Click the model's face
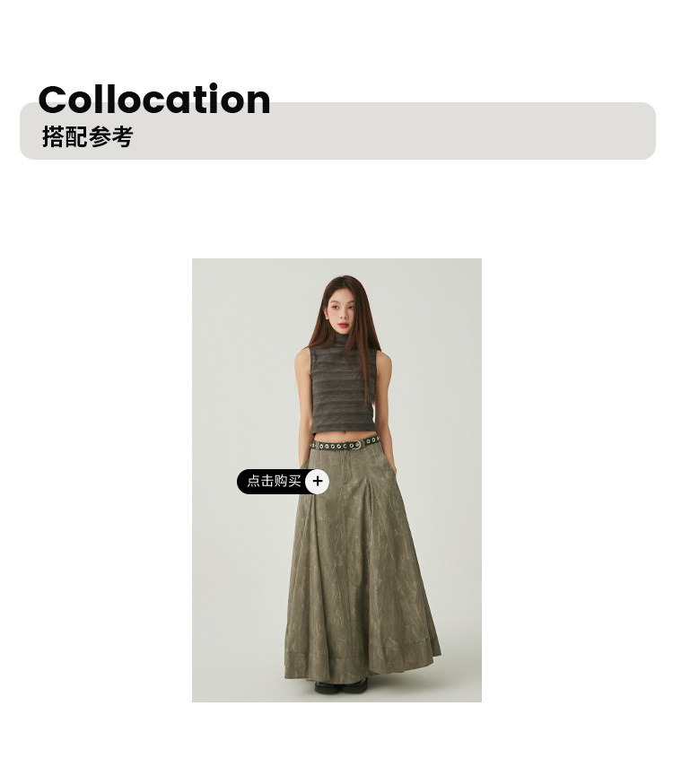673x784 pixels. click(340, 312)
